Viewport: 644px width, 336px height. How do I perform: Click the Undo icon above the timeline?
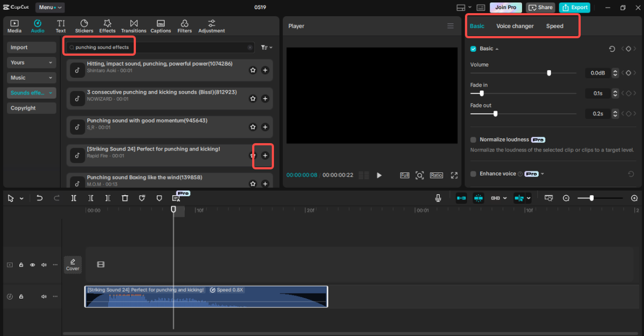tap(39, 198)
